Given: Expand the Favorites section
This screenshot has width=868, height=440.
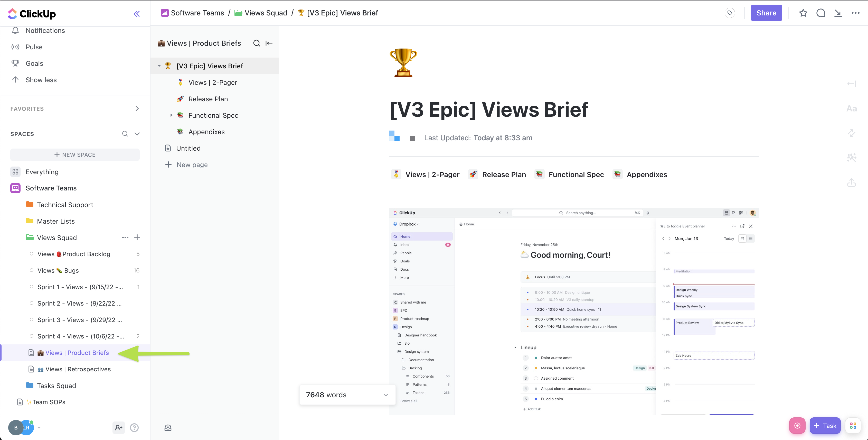Looking at the screenshot, I should [x=137, y=108].
